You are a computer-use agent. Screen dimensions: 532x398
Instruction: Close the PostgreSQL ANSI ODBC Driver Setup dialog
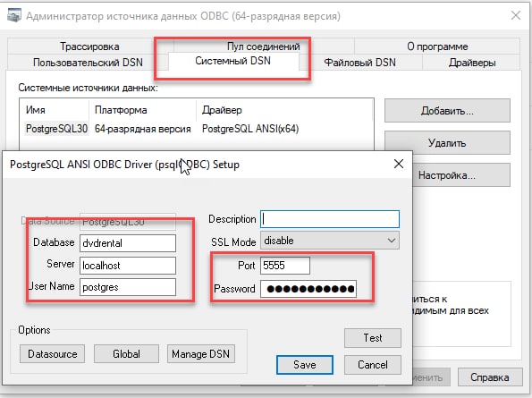click(399, 164)
